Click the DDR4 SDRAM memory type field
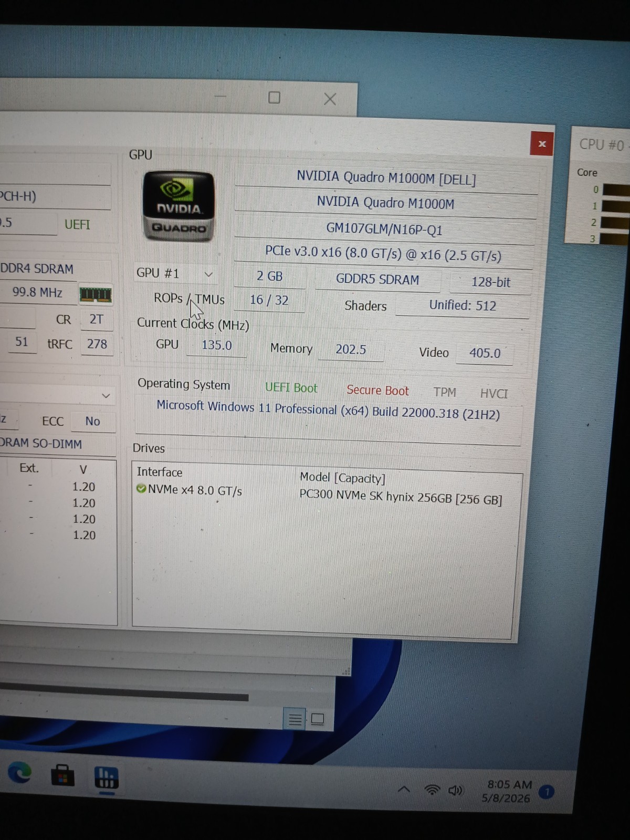Viewport: 630px width, 840px height. (x=37, y=269)
